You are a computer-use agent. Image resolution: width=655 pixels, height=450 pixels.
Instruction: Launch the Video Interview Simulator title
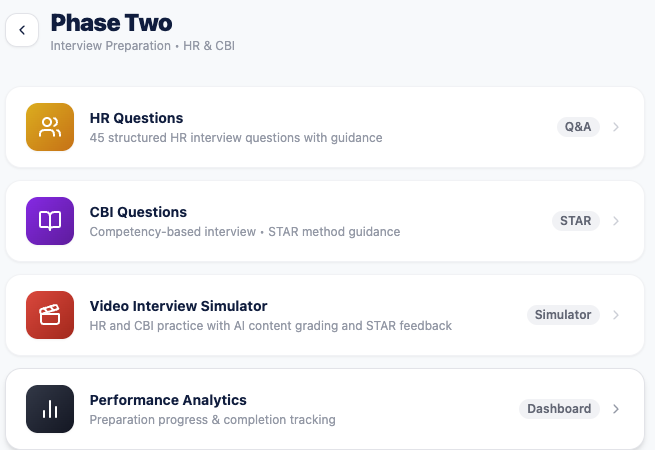tap(178, 306)
